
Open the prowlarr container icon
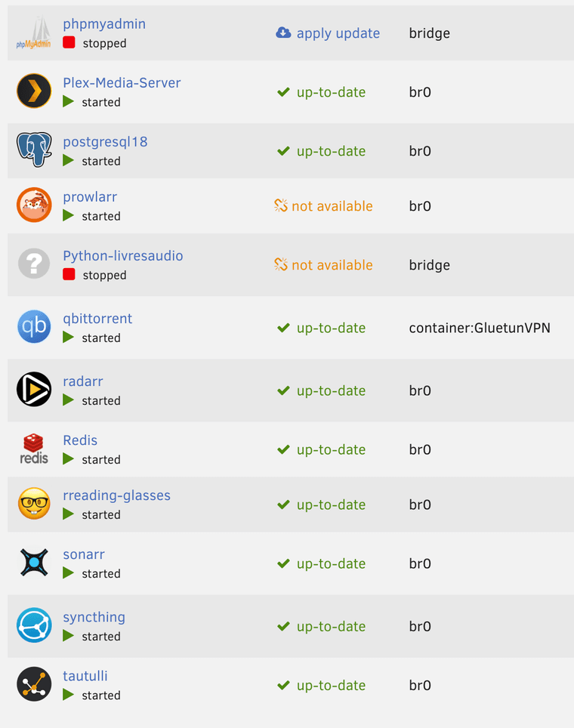click(34, 205)
